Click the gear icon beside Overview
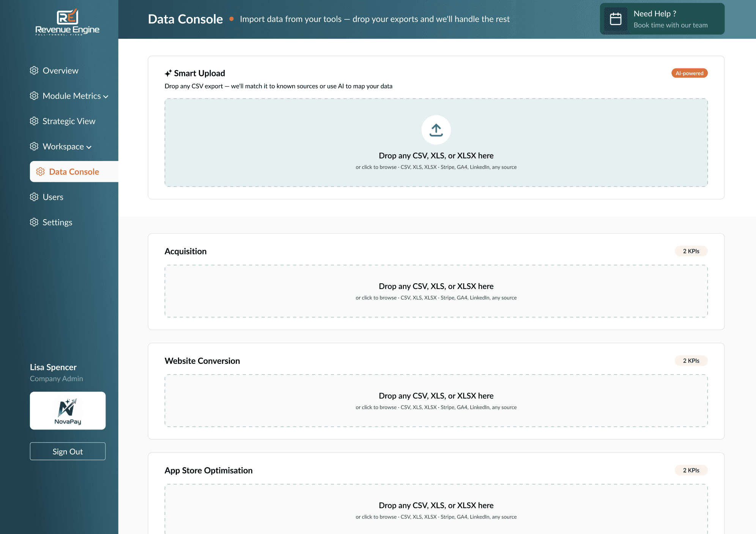756x534 pixels. tap(34, 71)
